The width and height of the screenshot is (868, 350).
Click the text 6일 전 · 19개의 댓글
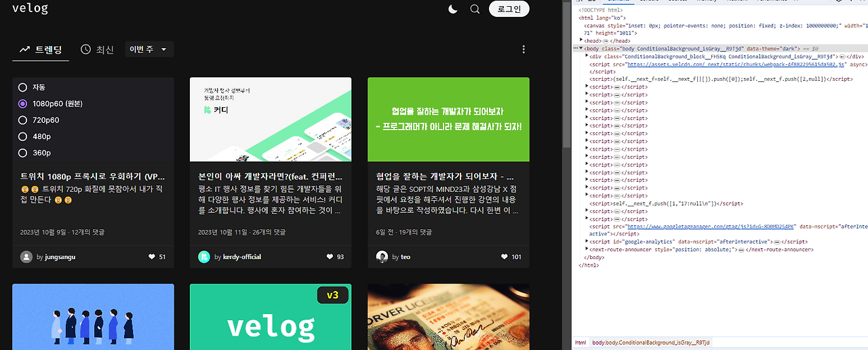point(403,232)
